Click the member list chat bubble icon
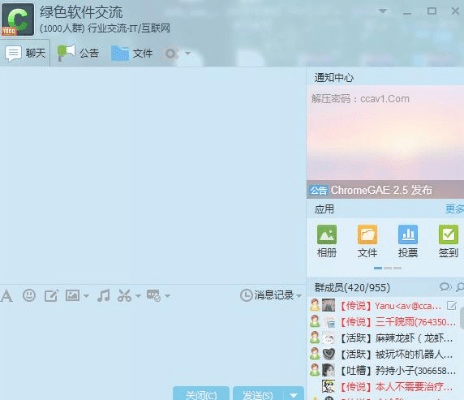Screen dimensions: 464x400 tap(445, 287)
